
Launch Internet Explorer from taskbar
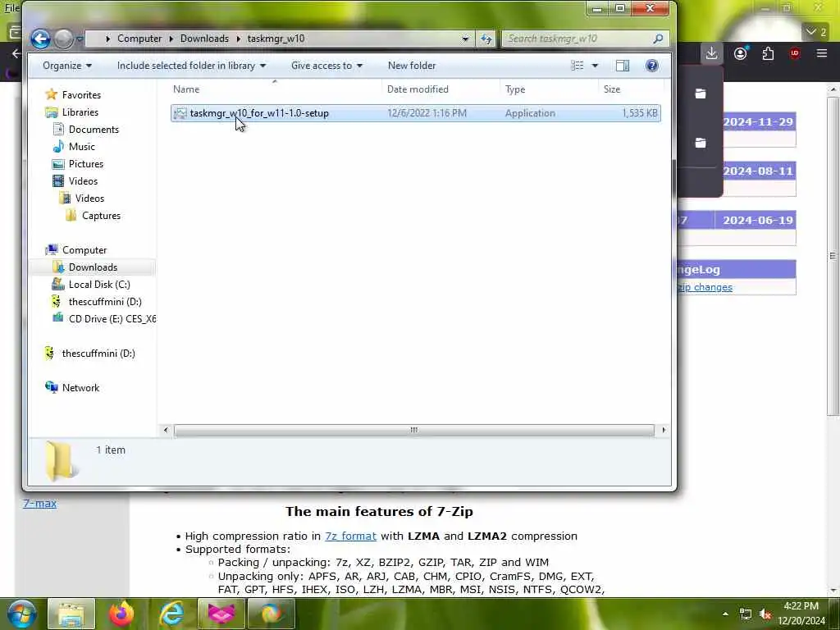pos(171,614)
